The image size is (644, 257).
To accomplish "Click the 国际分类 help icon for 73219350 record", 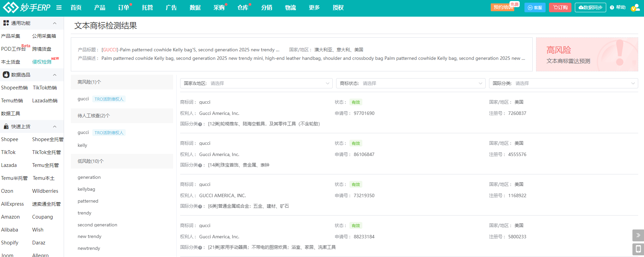I will (x=200, y=206).
